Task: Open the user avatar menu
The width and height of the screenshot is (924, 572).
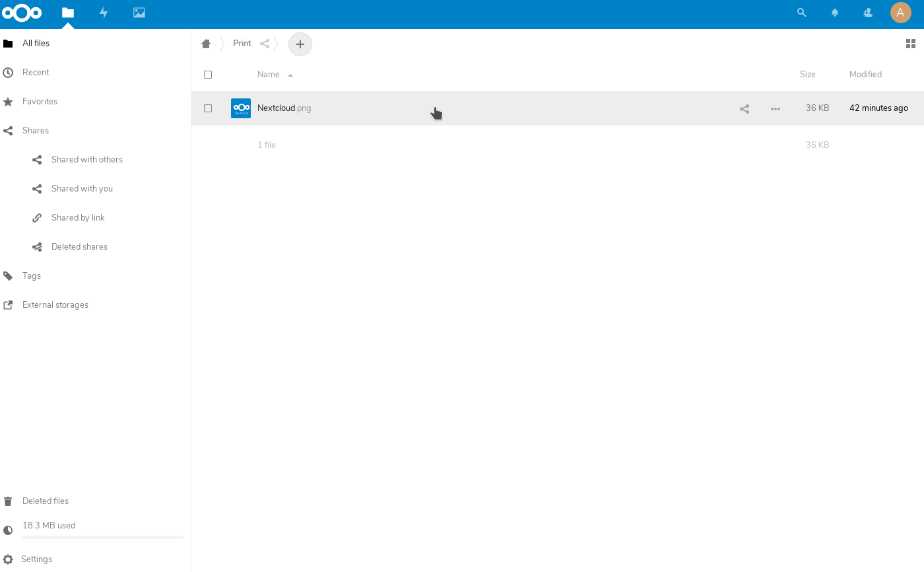Action: (x=900, y=13)
